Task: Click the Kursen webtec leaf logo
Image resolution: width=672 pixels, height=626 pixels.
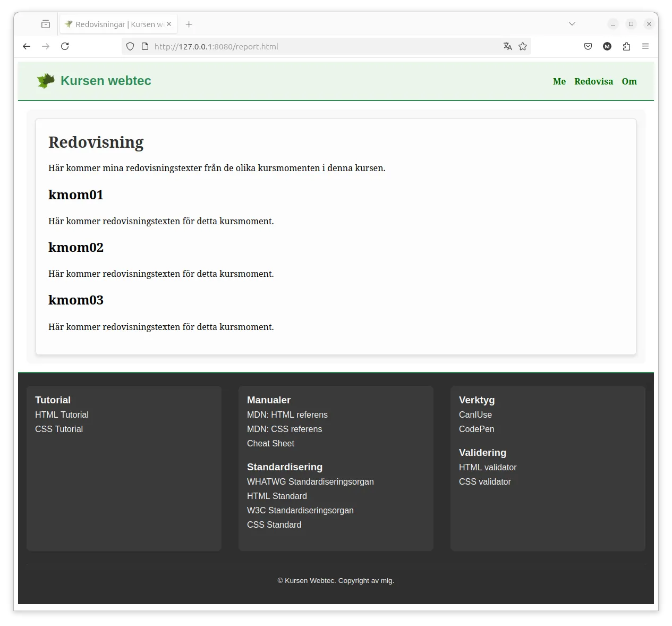Action: click(46, 81)
